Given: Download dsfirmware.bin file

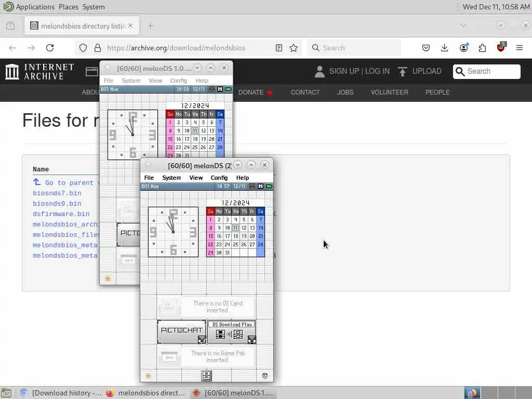Looking at the screenshot, I should [61, 214].
